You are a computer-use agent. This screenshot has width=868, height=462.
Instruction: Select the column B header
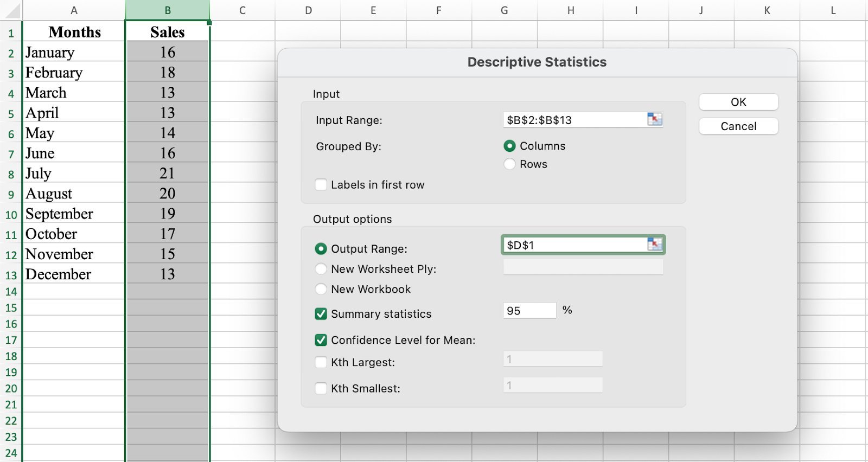tap(168, 10)
